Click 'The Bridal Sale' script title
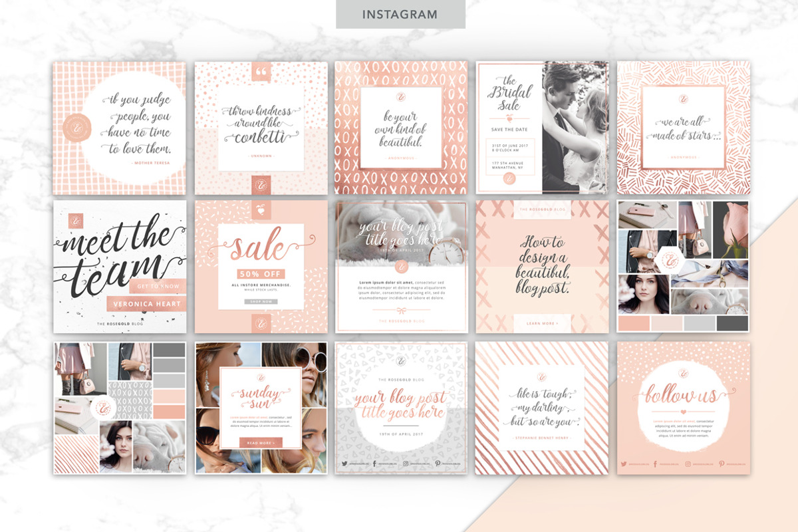This screenshot has width=798, height=532. 509,93
